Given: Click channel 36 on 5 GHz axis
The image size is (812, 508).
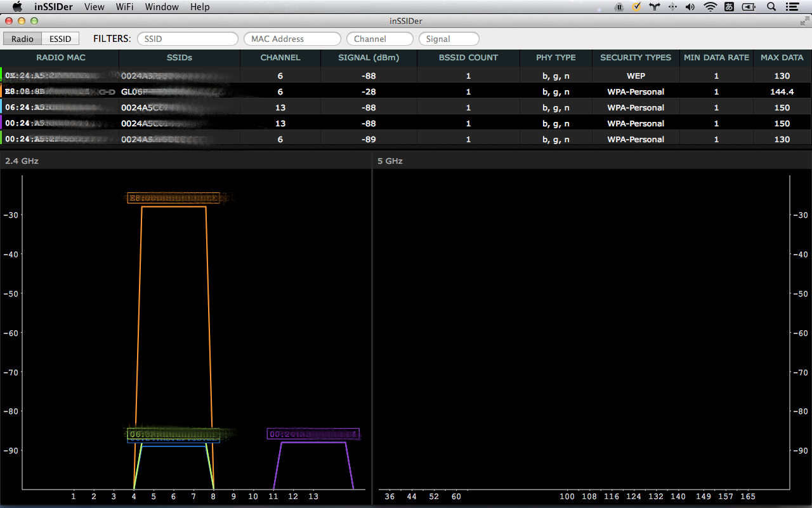Looking at the screenshot, I should [x=390, y=497].
